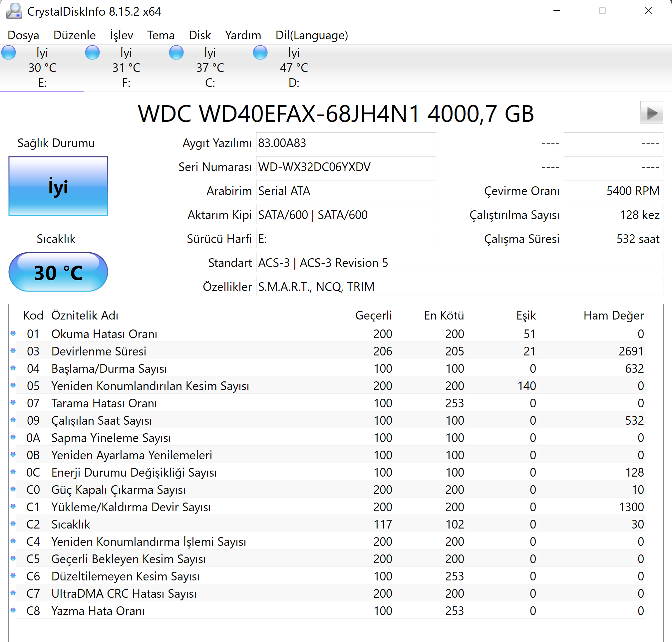Click the Eşik column header

[502, 315]
